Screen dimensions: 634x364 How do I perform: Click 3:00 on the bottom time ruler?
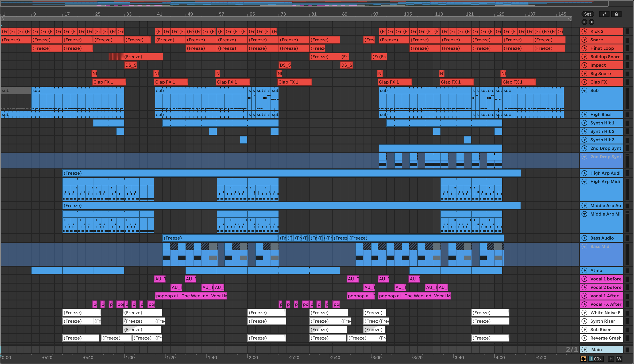(377, 358)
